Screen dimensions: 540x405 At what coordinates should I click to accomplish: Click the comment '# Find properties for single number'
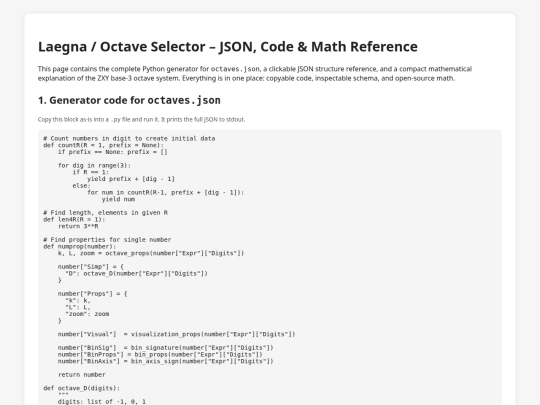(107, 240)
